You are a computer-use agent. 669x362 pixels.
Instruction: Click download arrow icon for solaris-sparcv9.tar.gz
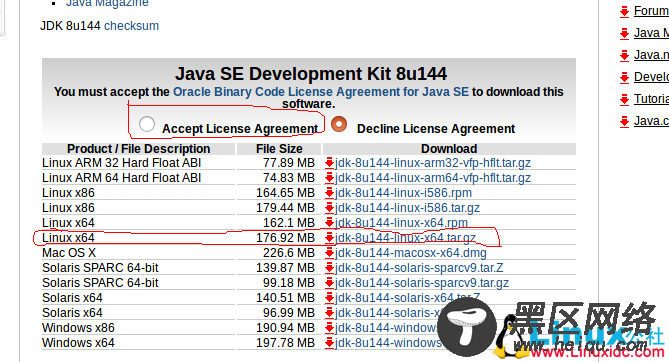click(x=329, y=283)
